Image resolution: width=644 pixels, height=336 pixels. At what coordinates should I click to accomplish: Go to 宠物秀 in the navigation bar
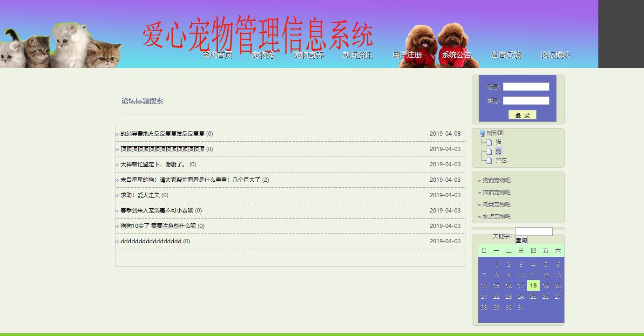[x=263, y=55]
